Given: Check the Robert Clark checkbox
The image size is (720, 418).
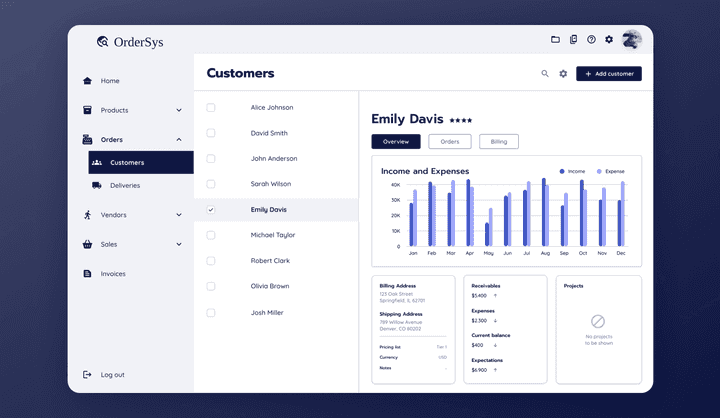Looking at the screenshot, I should click(211, 260).
